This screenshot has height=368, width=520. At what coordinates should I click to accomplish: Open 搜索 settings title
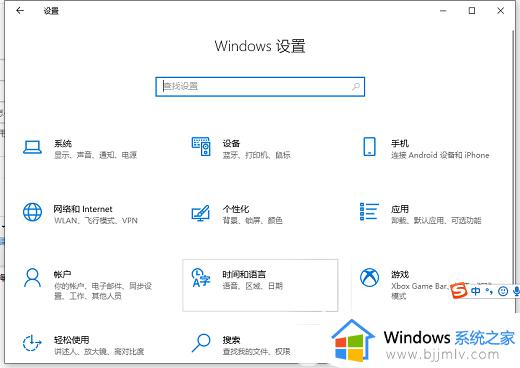point(231,340)
